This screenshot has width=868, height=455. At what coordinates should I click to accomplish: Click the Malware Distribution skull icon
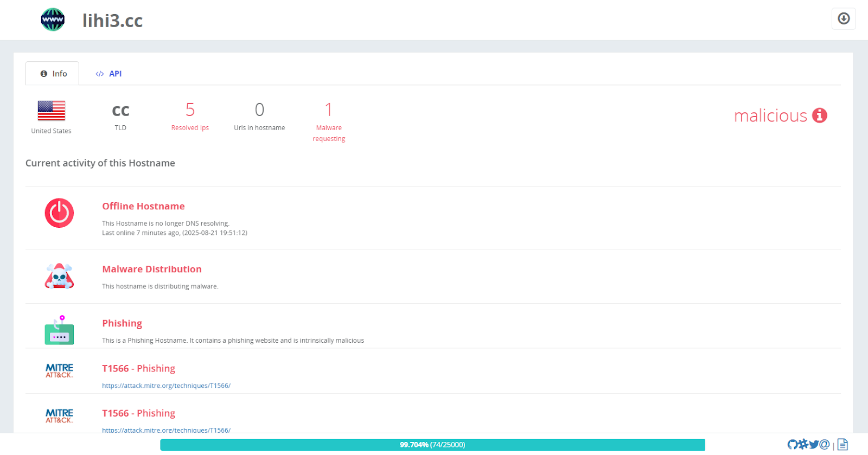coord(59,276)
